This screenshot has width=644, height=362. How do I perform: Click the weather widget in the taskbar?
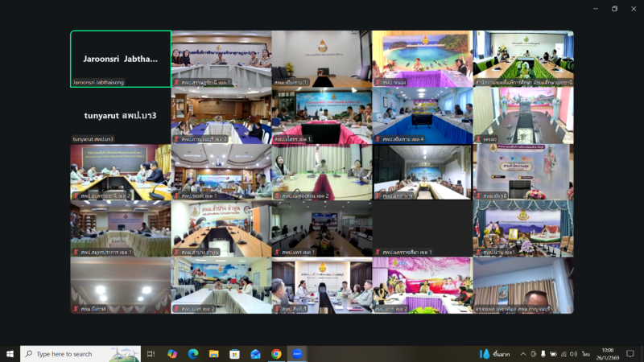[495, 354]
